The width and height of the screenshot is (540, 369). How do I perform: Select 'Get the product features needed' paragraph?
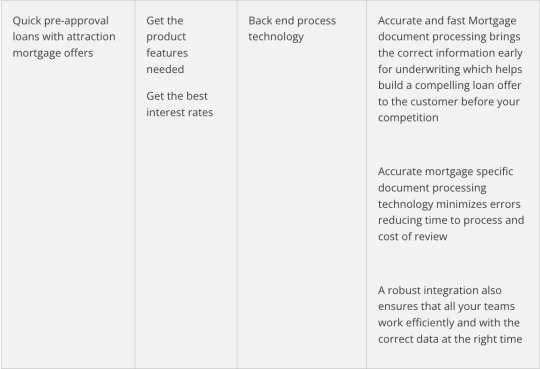pos(167,45)
